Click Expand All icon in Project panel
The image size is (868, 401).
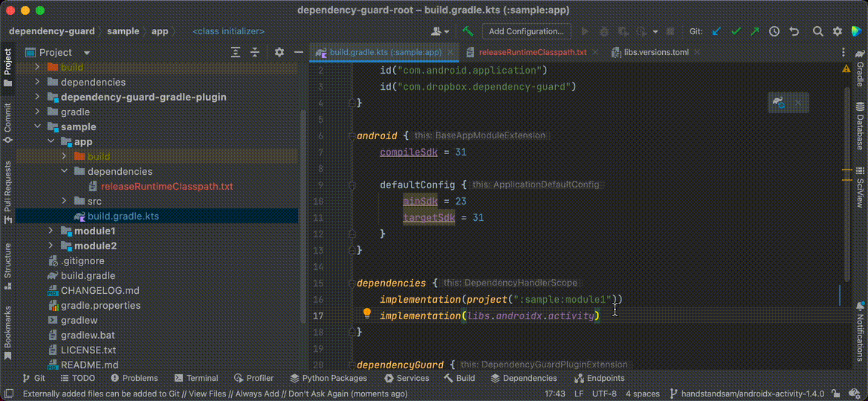click(236, 53)
